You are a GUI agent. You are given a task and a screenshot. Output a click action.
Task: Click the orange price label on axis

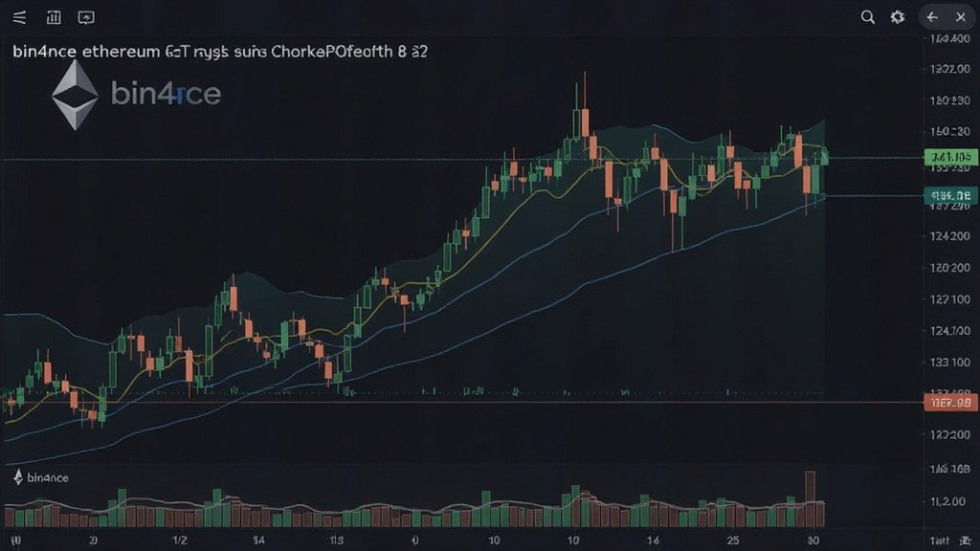click(951, 403)
